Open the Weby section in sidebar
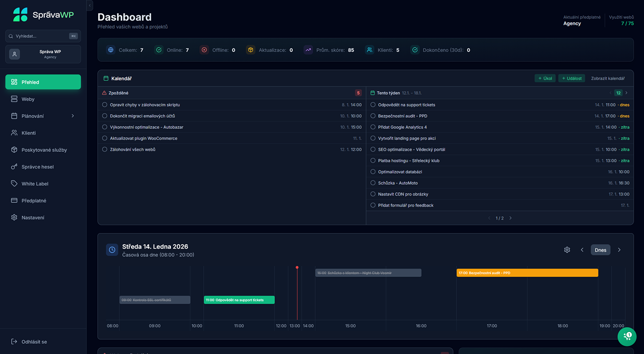The image size is (644, 354). (28, 99)
